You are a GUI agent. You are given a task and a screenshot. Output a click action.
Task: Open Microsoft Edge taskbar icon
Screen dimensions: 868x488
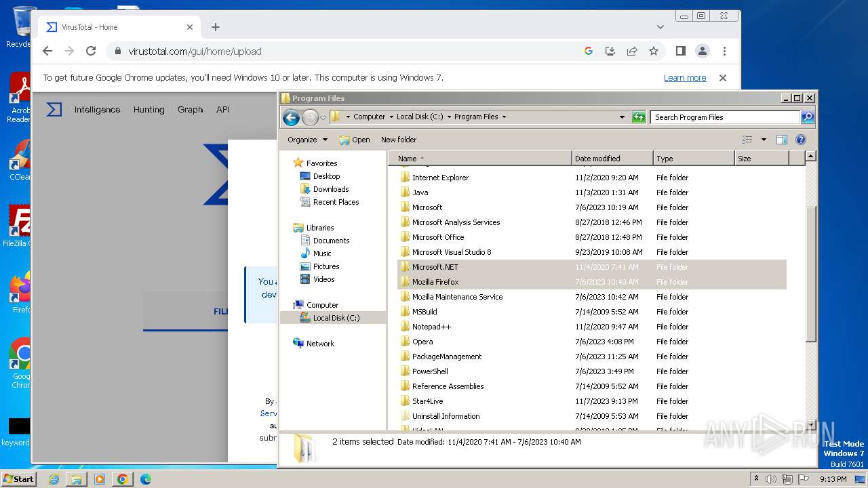[146, 479]
